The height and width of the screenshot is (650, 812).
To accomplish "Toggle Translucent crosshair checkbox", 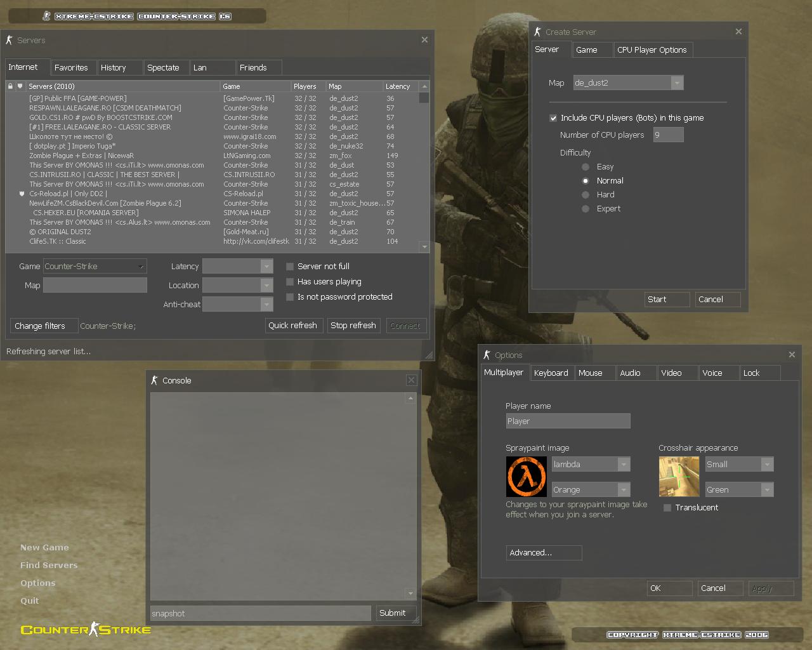I will click(667, 508).
